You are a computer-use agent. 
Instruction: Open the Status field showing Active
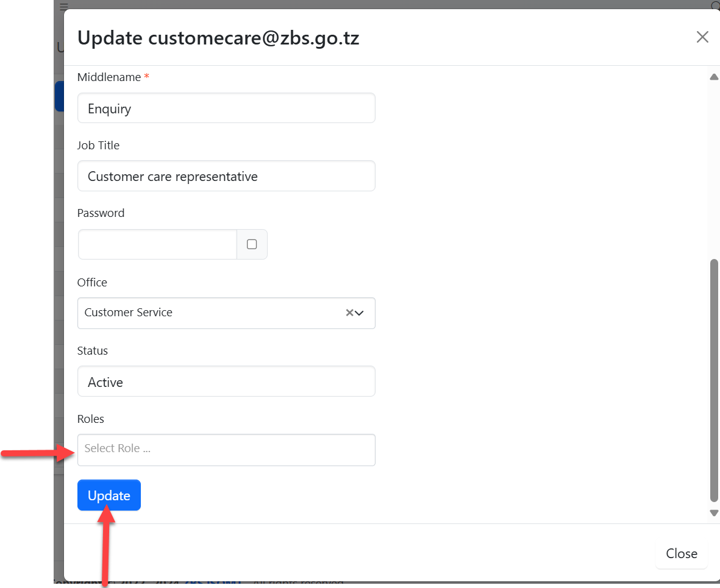pyautogui.click(x=226, y=381)
